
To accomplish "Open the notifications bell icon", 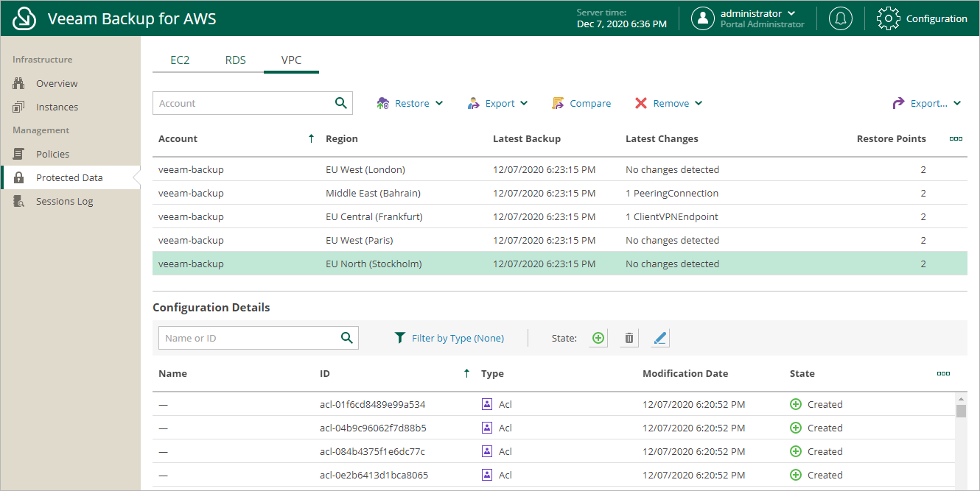I will point(841,18).
